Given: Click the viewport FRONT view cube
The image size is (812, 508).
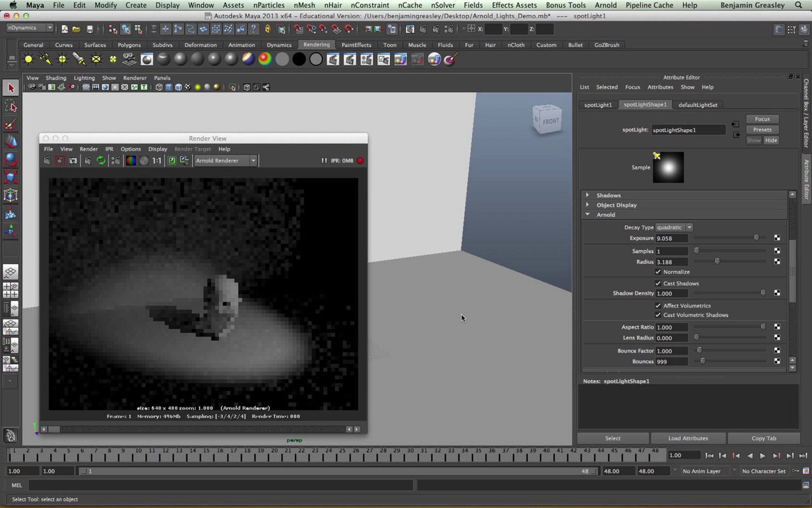Looking at the screenshot, I should pyautogui.click(x=547, y=119).
